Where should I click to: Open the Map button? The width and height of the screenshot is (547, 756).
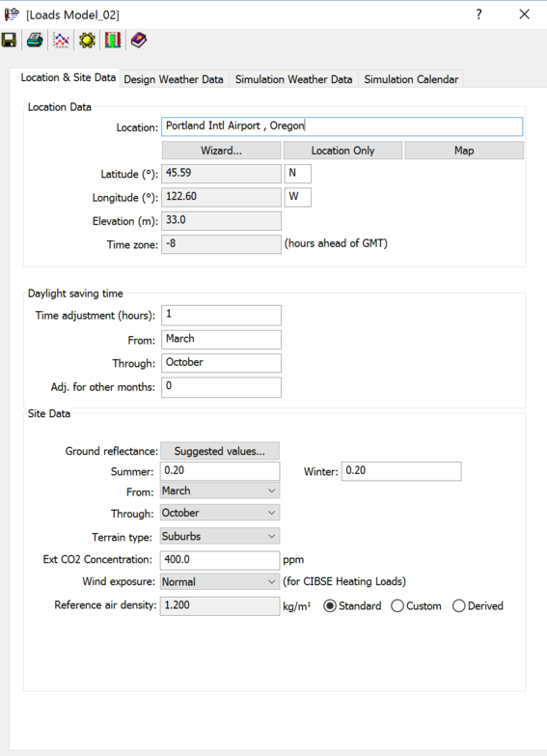(x=464, y=151)
